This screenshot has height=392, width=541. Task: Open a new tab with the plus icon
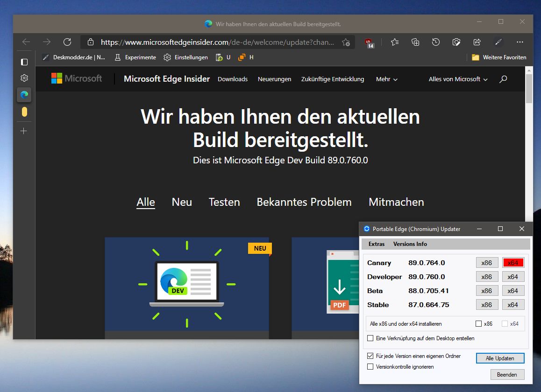coord(23,131)
